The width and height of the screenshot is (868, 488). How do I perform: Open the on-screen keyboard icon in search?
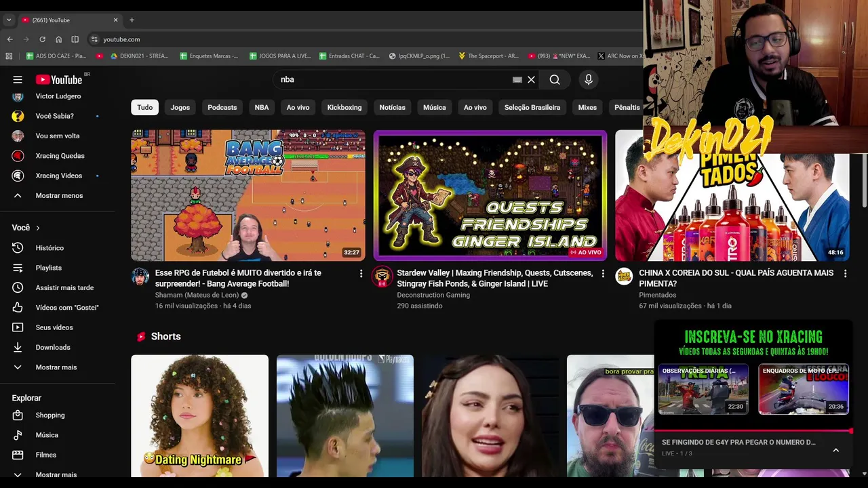[x=517, y=79]
